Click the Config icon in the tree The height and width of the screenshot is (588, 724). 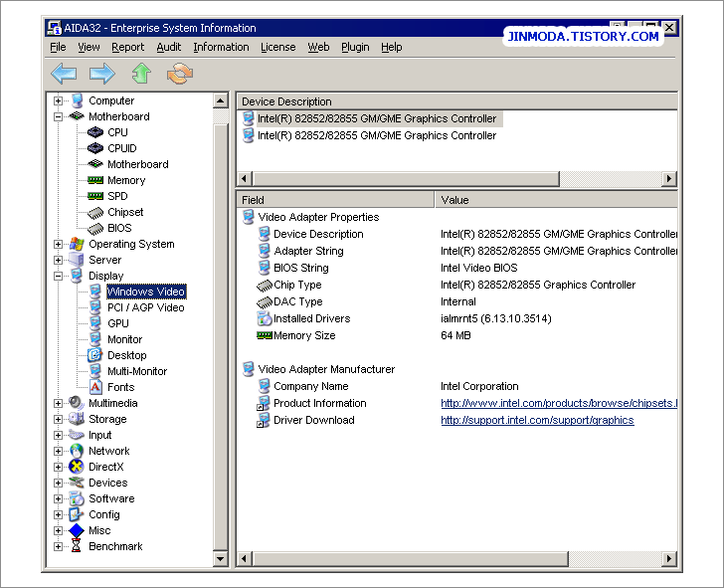point(77,514)
